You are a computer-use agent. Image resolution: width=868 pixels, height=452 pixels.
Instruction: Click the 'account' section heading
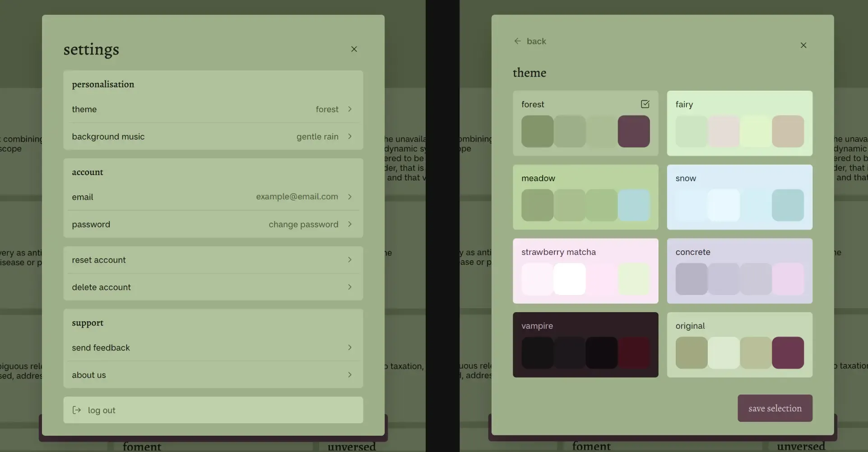click(87, 172)
